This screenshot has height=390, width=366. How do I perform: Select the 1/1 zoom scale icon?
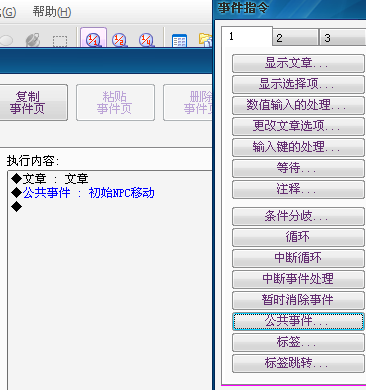93,38
